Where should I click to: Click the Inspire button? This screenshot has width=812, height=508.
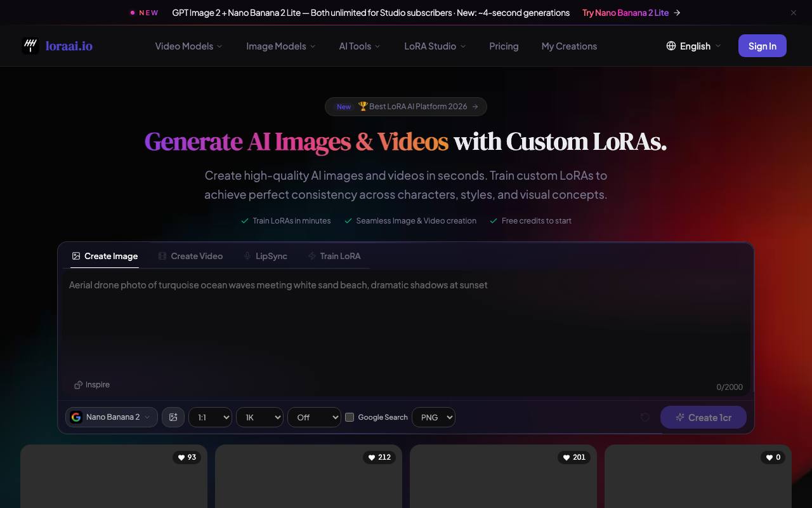(92, 385)
